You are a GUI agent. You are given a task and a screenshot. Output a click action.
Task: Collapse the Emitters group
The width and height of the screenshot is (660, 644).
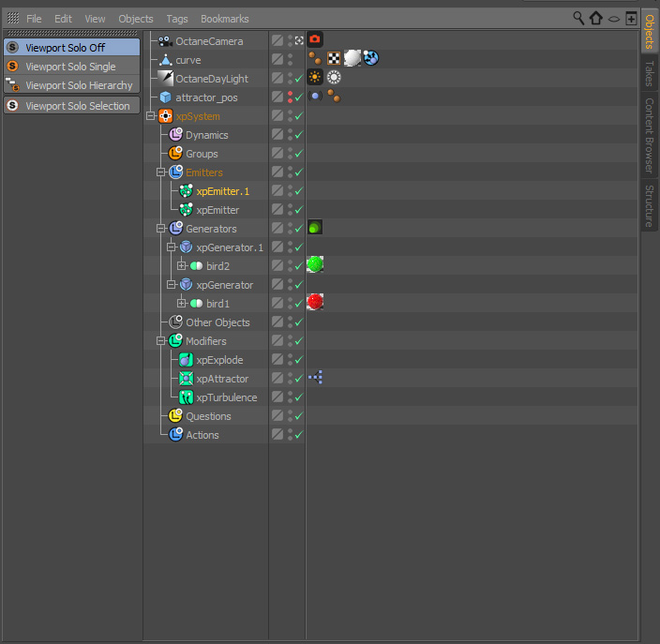[161, 172]
